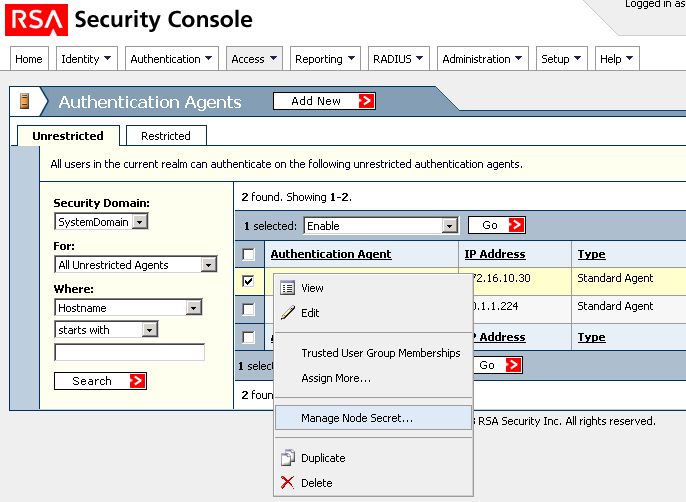The height and width of the screenshot is (502, 686).
Task: Expand the Reporting menu
Action: 325,59
